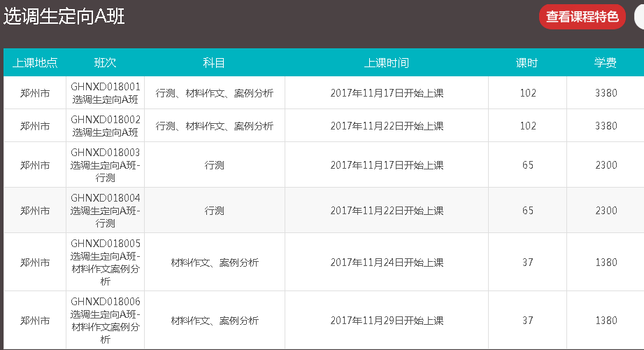Click 2017年11月17日开始上课 in the GHNXD018003 row

(387, 165)
